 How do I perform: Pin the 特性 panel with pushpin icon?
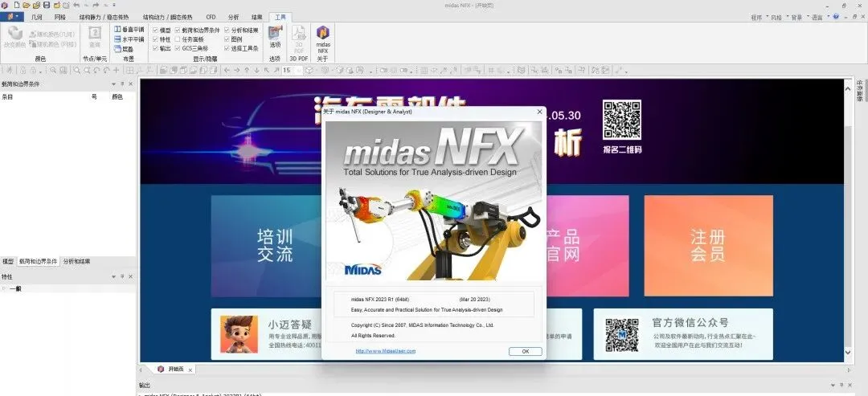(122, 276)
